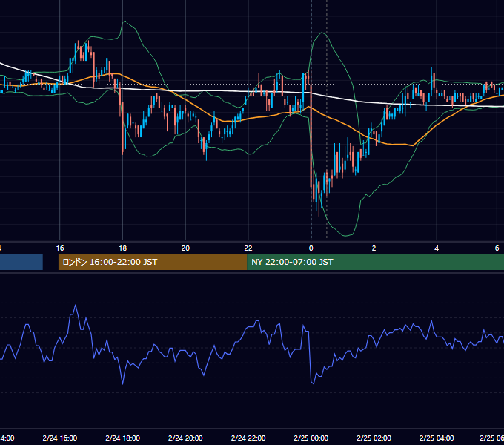The height and width of the screenshot is (445, 504).
Task: Click the "16" hour label on upper time axis
Action: tap(60, 248)
